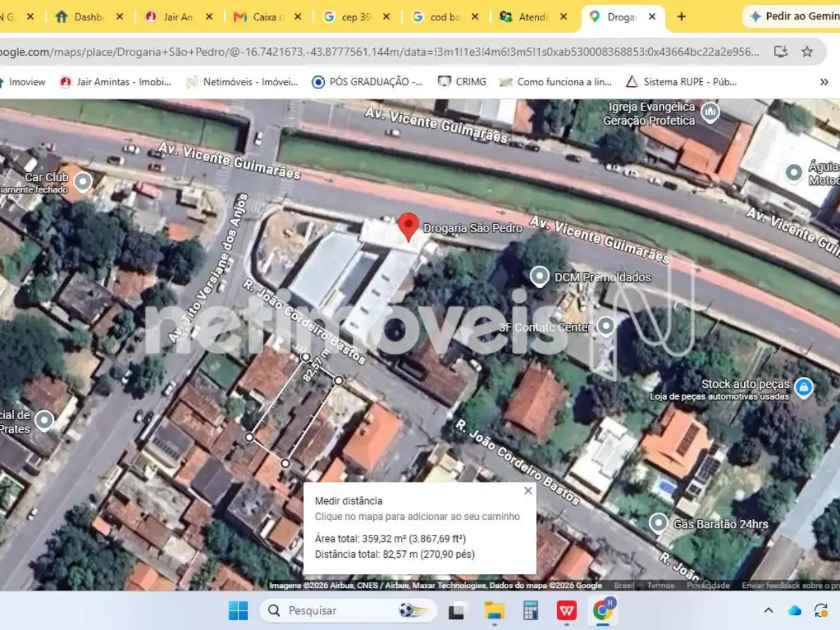Click the Gás Baratão 24hrs map pin
Screen dimensions: 840x630
point(658,522)
